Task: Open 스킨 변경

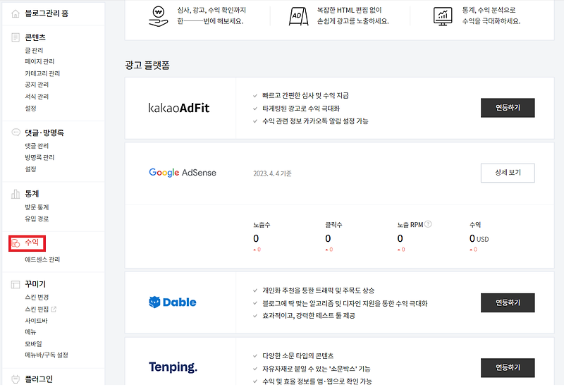Action: 37,298
